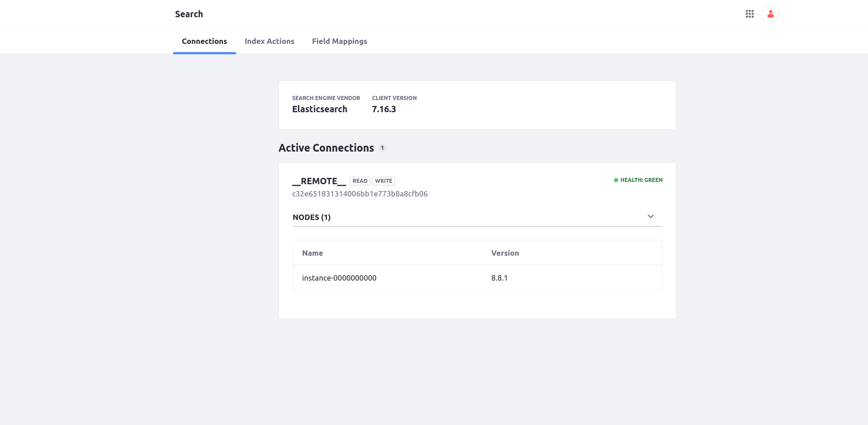Click the green health status dot
This screenshot has height=425, width=868.
(x=616, y=180)
